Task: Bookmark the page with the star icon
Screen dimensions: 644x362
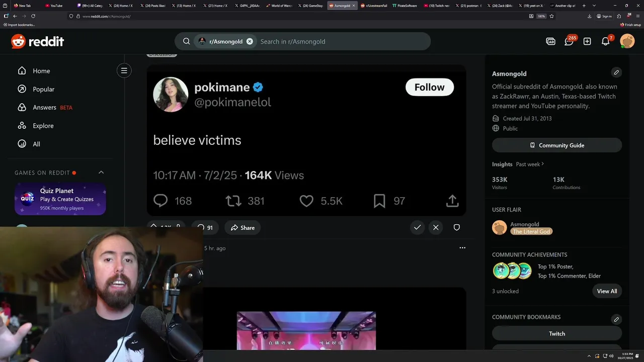Action: coord(551,16)
